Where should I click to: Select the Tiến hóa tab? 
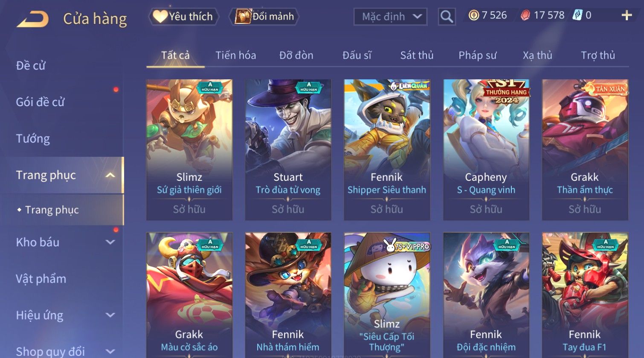[235, 55]
